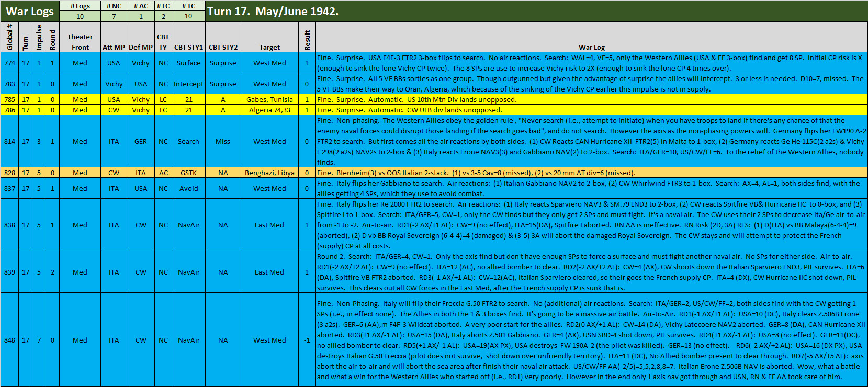Click Global # cell 837
This screenshot has height=387, width=868.
(x=9, y=188)
